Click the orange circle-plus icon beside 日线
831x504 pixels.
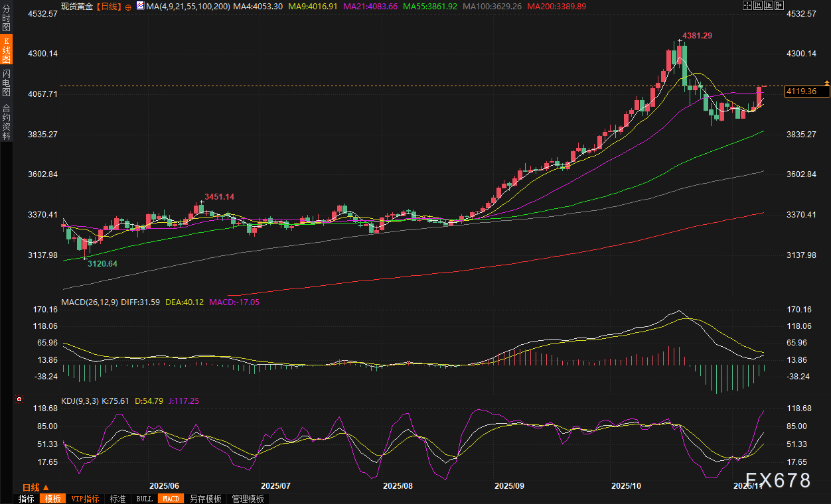(x=128, y=6)
